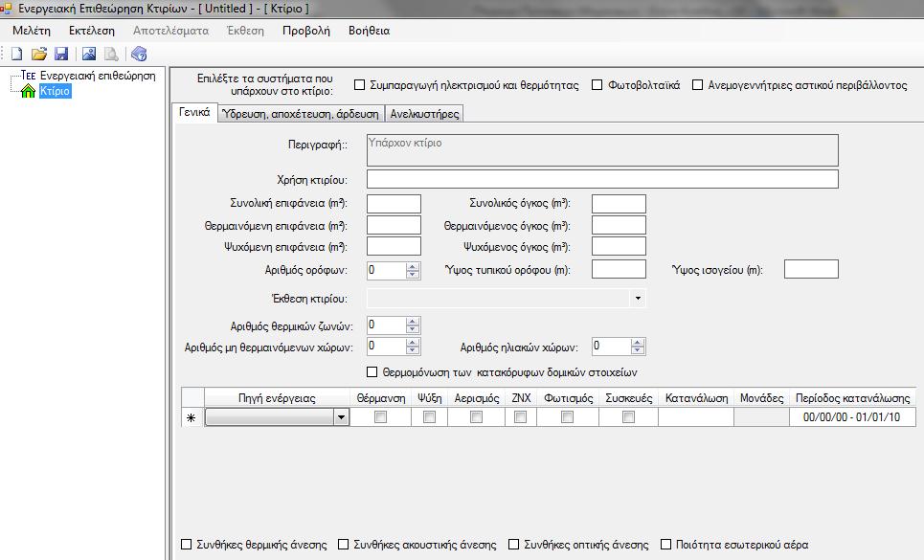Click the help book toolbar icon
The image size is (924, 560).
pyautogui.click(x=139, y=55)
